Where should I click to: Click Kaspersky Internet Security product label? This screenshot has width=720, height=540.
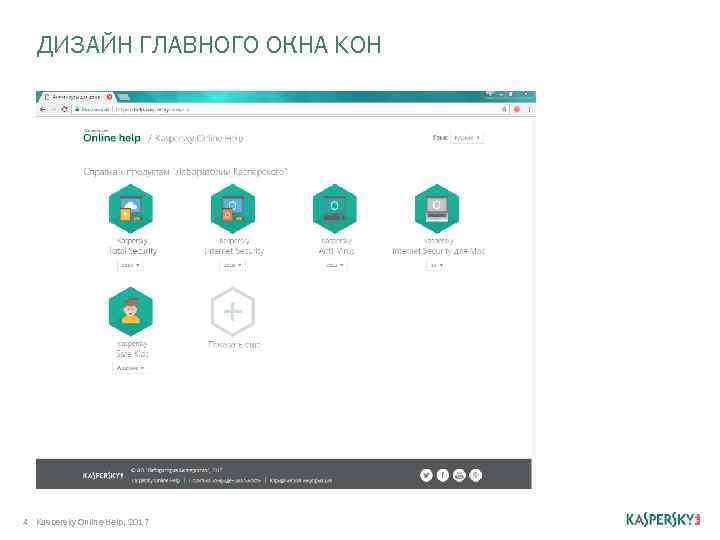click(234, 246)
